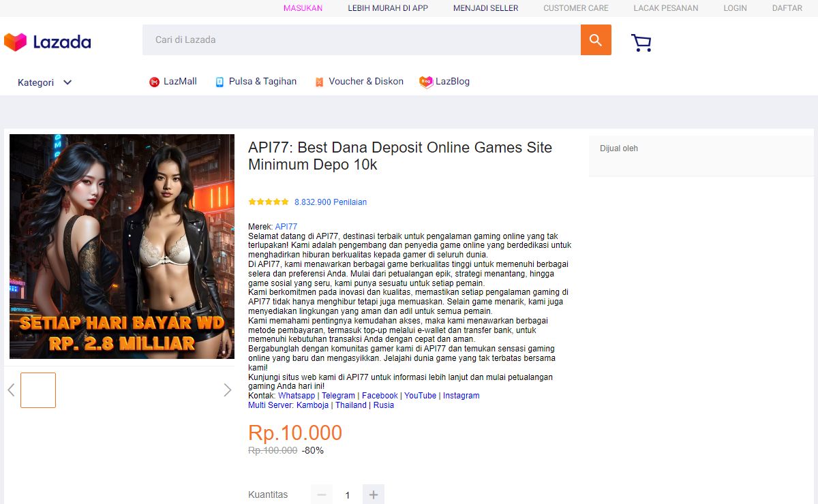Open MASUKAN in top bar
Image resolution: width=818 pixels, height=504 pixels.
303,8
